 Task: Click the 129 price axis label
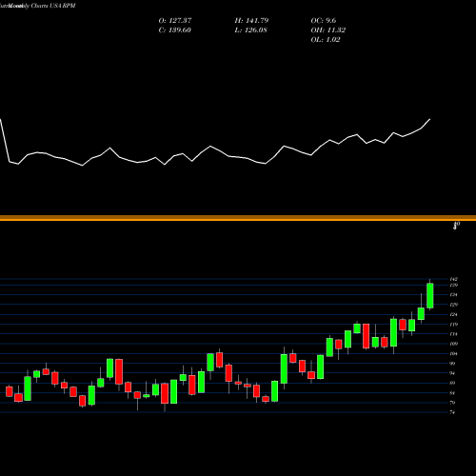coord(454,305)
